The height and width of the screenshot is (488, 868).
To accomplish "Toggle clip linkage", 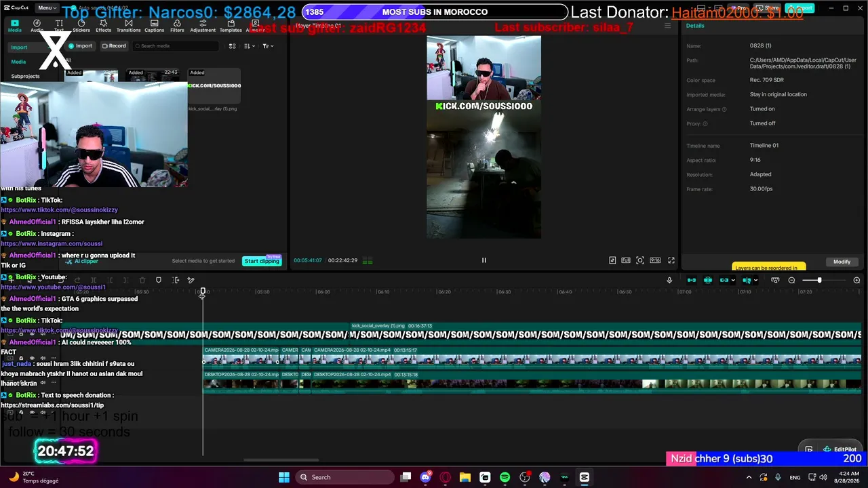I will 724,280.
